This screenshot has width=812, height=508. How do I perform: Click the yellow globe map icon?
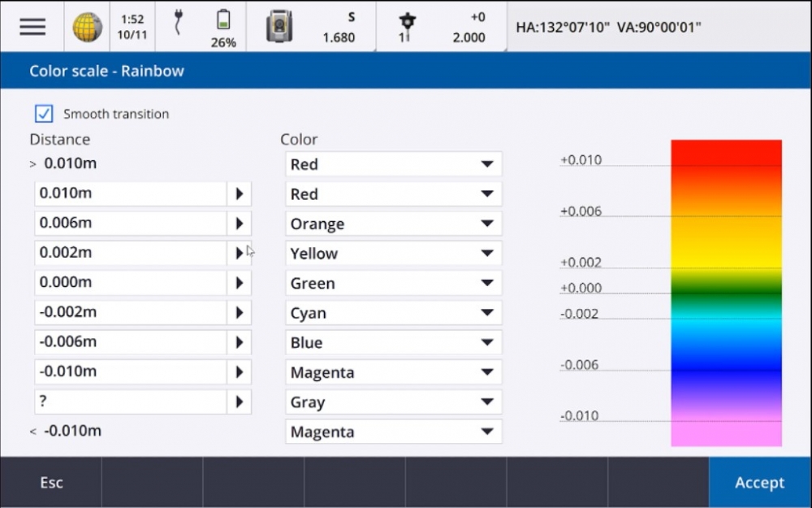(87, 27)
